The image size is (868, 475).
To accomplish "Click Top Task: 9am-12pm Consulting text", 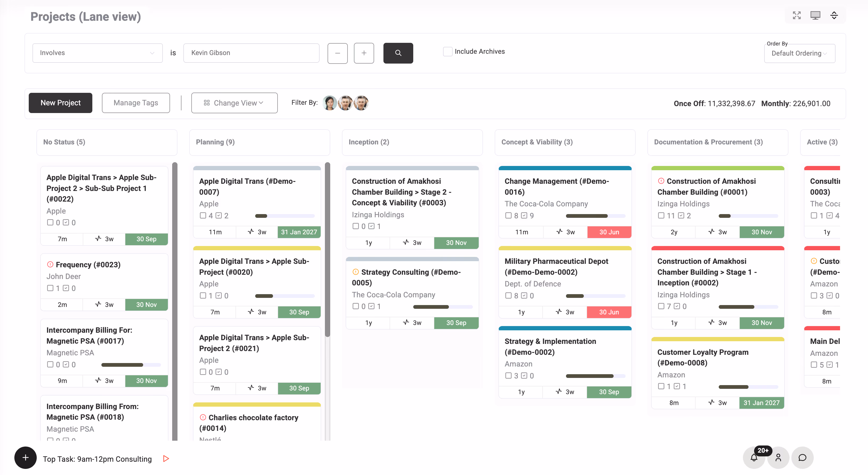I will (97, 459).
